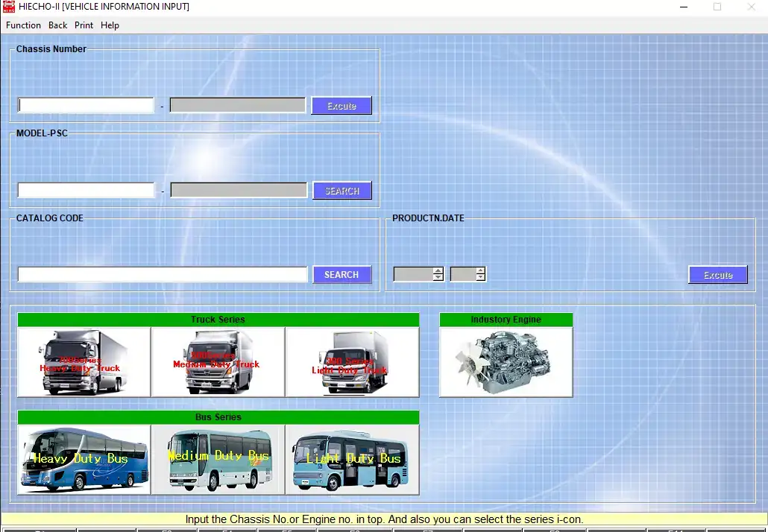This screenshot has width=768, height=532.
Task: Click the yellow status bar instruction text
Action: click(384, 519)
